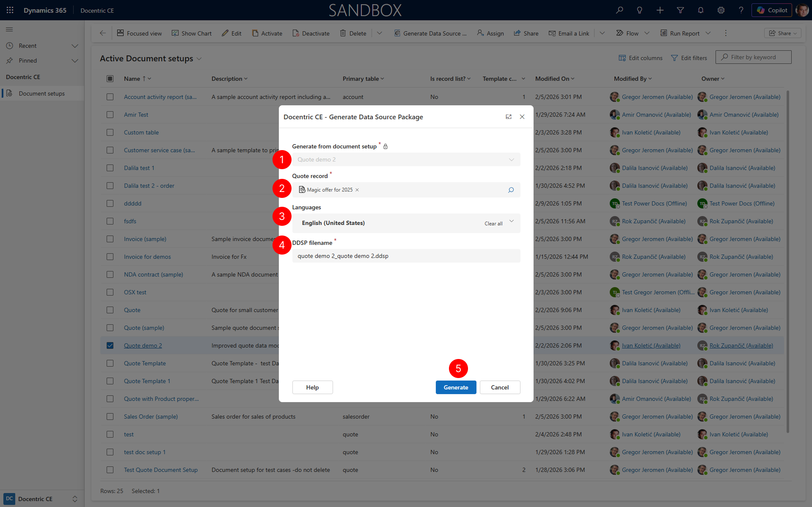Open the Languages dropdown chevron

point(512,221)
